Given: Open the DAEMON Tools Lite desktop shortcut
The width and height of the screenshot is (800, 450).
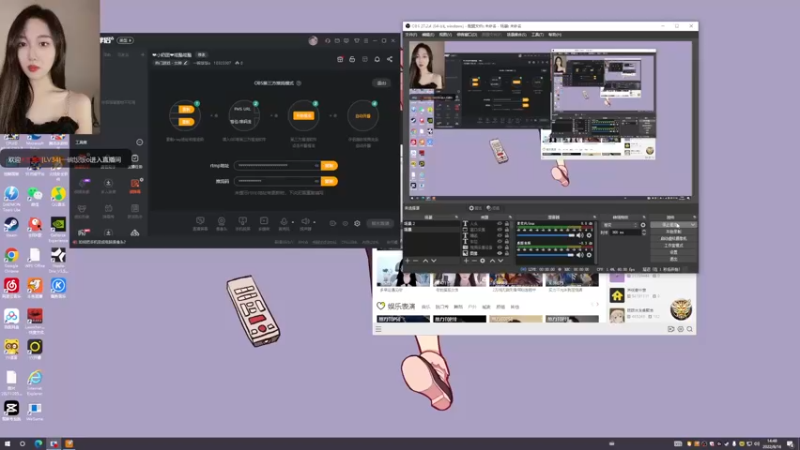Looking at the screenshot, I should pyautogui.click(x=11, y=198).
